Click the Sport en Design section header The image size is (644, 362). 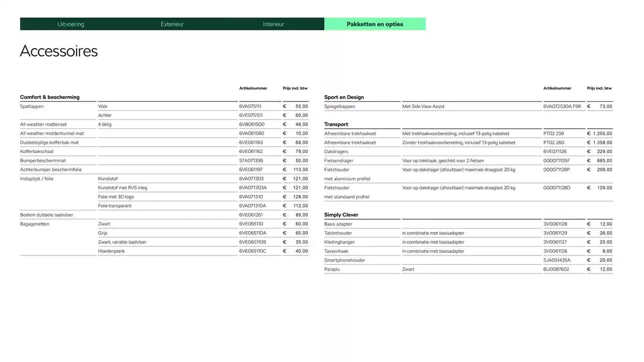click(343, 97)
